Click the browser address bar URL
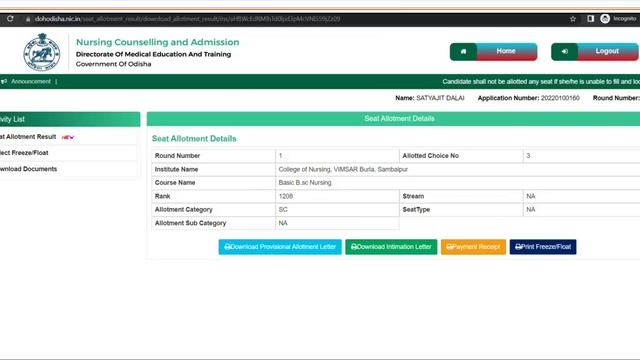 tap(187, 19)
